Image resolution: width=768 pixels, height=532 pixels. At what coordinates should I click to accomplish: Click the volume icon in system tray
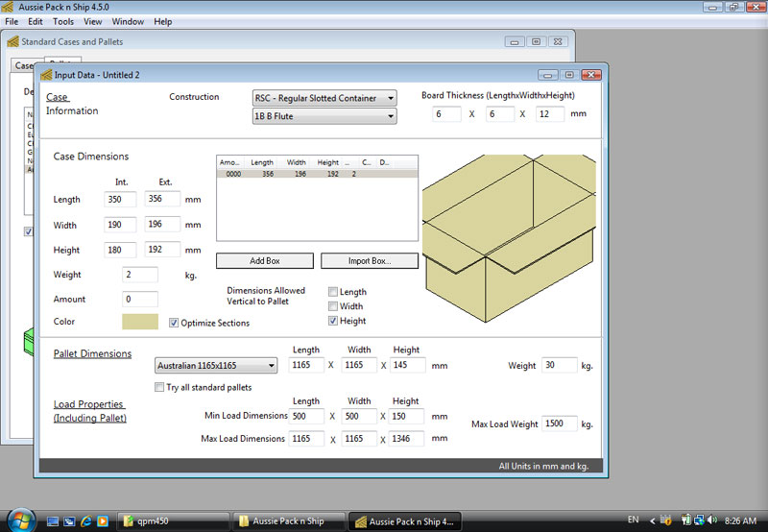point(712,520)
